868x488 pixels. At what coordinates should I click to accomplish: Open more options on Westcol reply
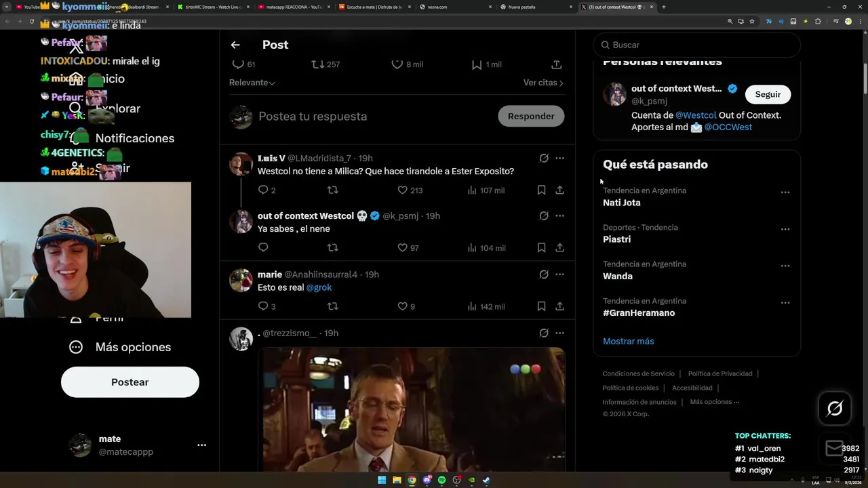tap(559, 216)
